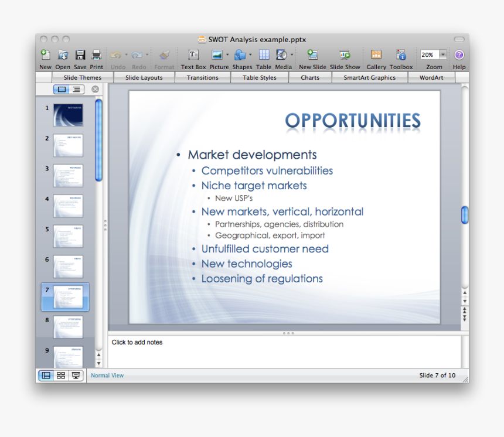Select slide 3 thumbnail

pos(68,175)
